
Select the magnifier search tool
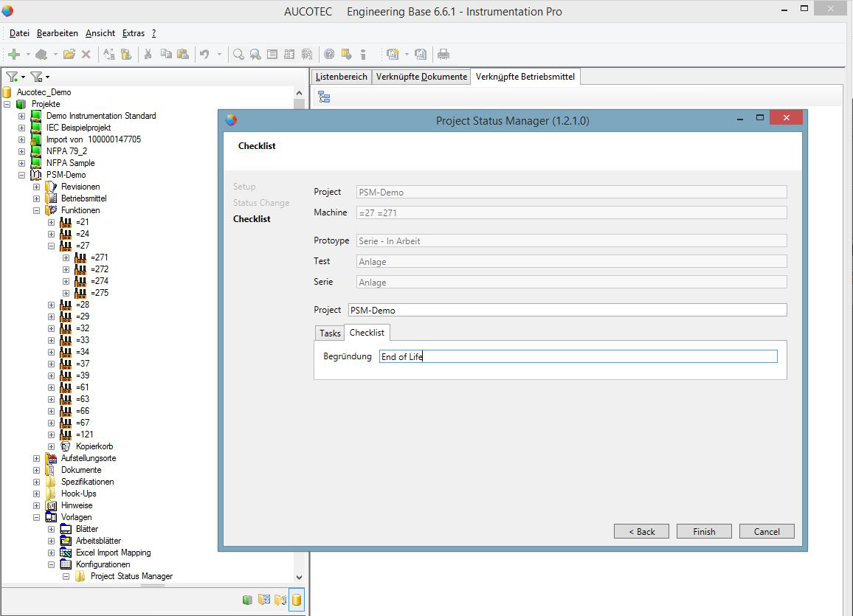coord(238,55)
